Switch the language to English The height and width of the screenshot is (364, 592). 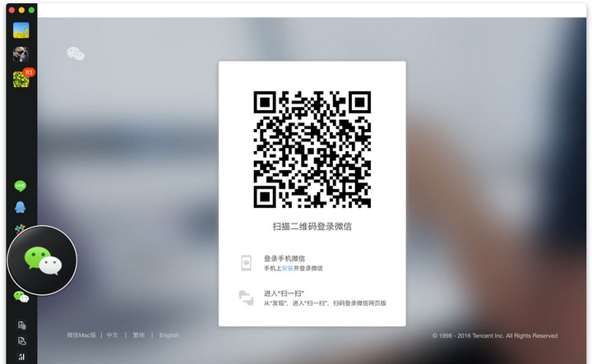coord(169,335)
